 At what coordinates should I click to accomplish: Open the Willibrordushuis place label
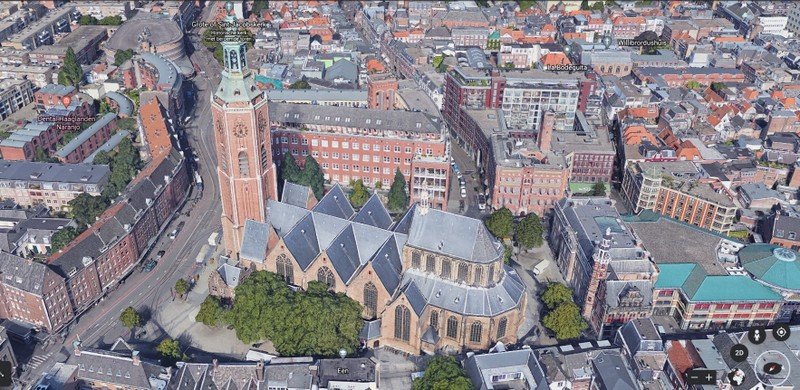click(x=642, y=42)
